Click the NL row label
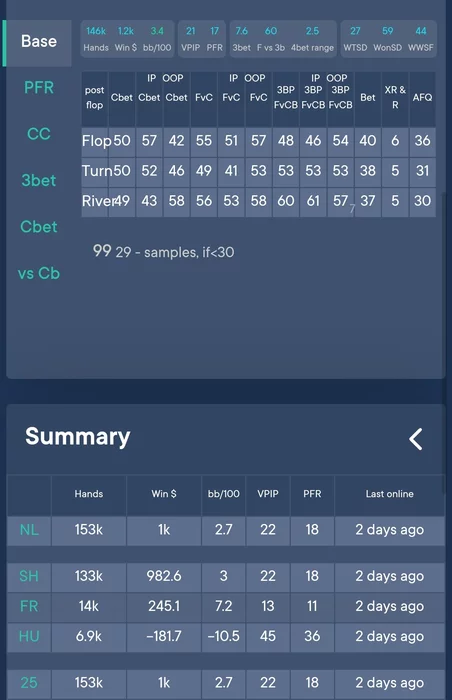The height and width of the screenshot is (700, 452). [x=29, y=530]
